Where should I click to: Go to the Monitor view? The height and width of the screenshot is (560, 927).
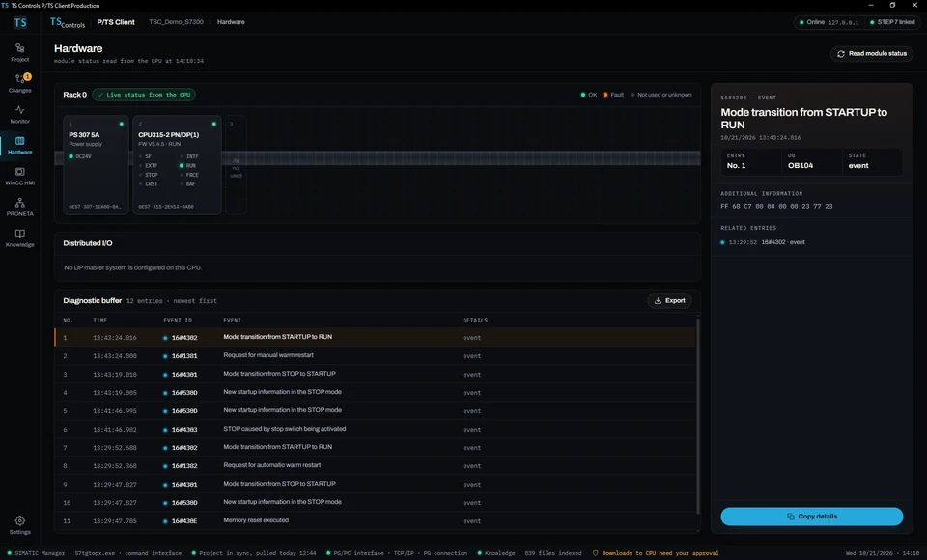[x=19, y=114]
